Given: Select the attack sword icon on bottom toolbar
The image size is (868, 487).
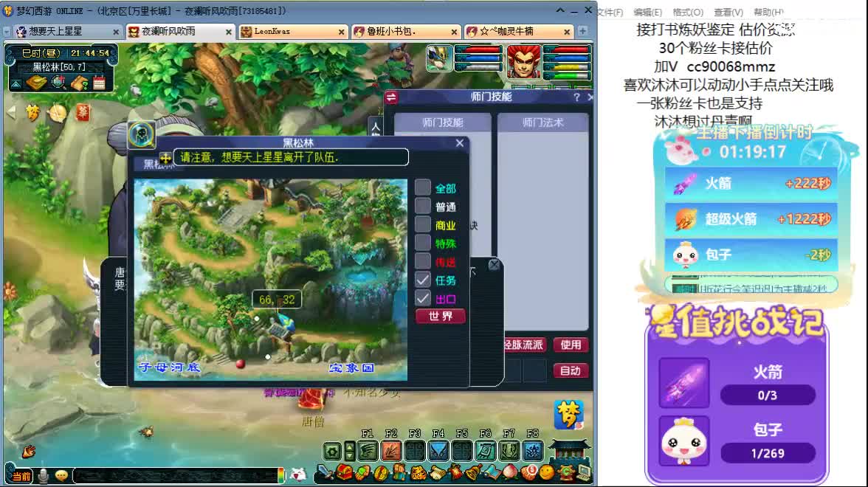Looking at the screenshot, I should click(325, 471).
